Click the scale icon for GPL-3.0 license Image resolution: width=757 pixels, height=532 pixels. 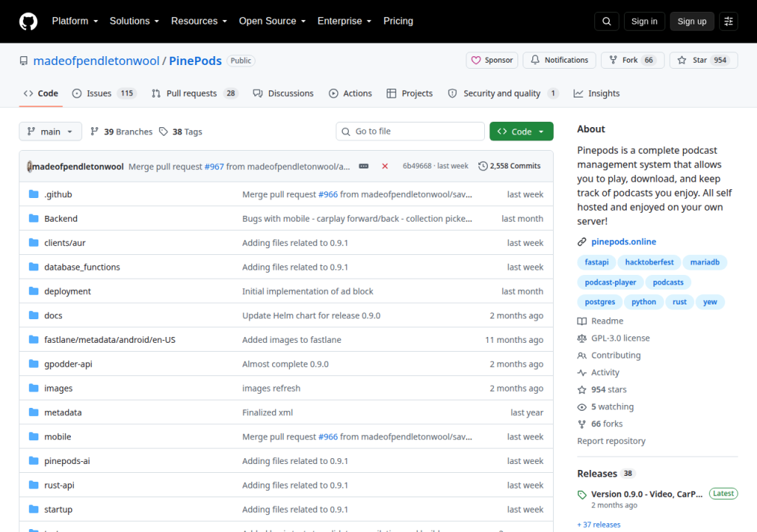point(582,338)
